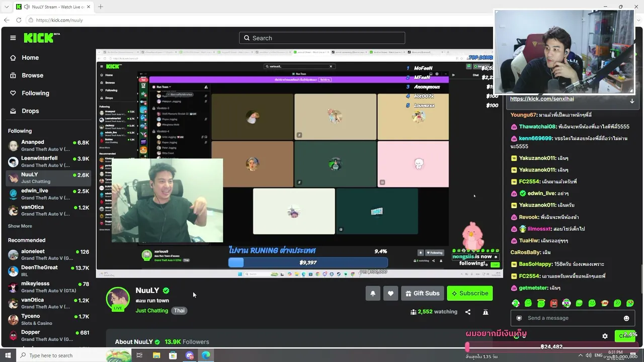644x362 pixels.
Task: Expand Following list with Show More
Action: click(x=20, y=226)
